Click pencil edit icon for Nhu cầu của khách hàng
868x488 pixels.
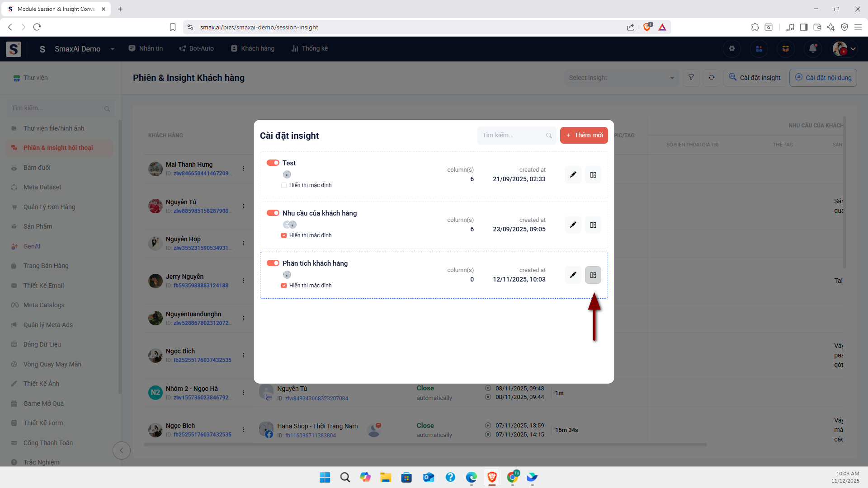tap(573, 225)
